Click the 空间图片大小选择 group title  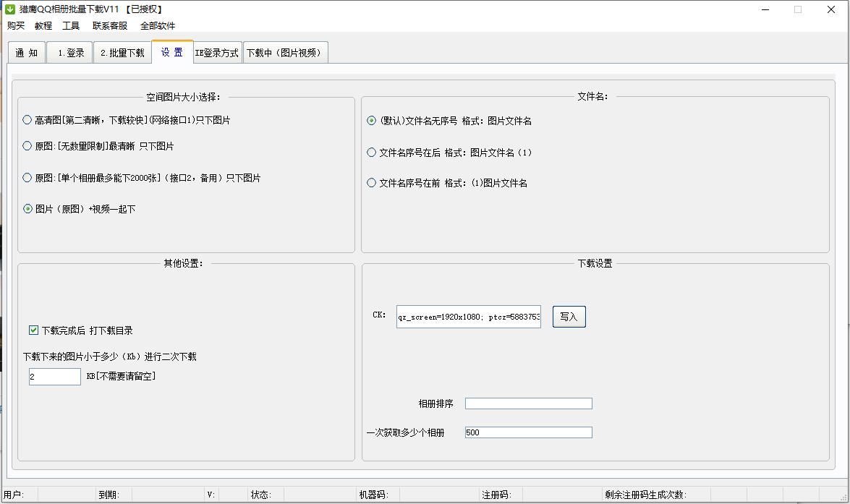(183, 97)
